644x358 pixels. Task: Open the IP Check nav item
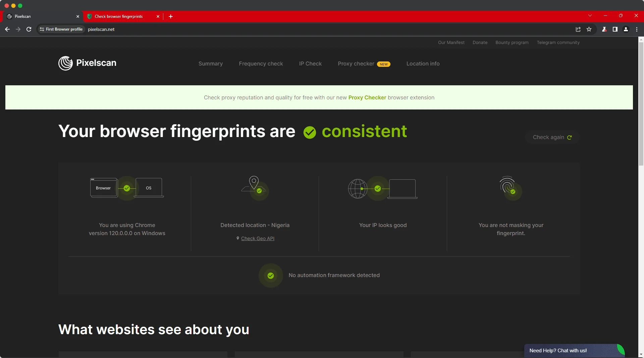[x=310, y=64]
